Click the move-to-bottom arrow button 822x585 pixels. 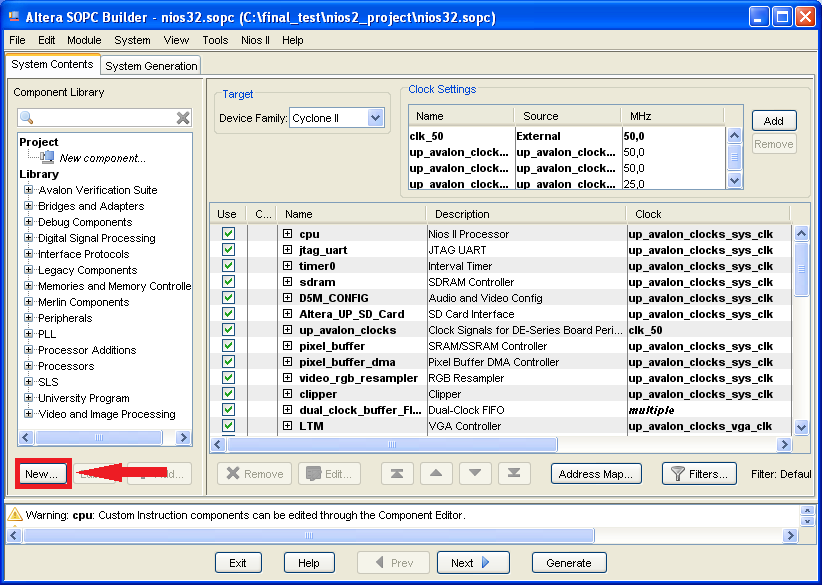coord(514,474)
